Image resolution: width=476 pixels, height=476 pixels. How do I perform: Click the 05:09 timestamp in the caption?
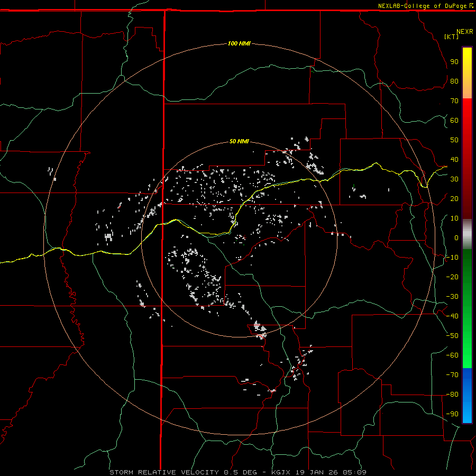tap(354, 472)
